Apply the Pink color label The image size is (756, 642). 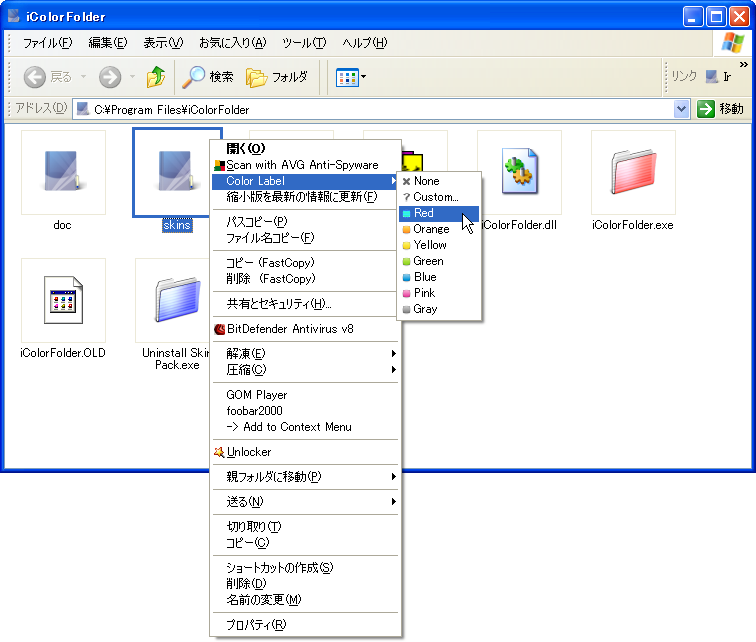point(439,293)
